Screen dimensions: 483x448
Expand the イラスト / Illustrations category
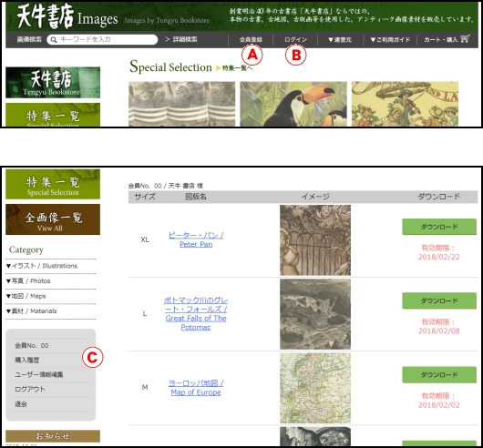42,266
